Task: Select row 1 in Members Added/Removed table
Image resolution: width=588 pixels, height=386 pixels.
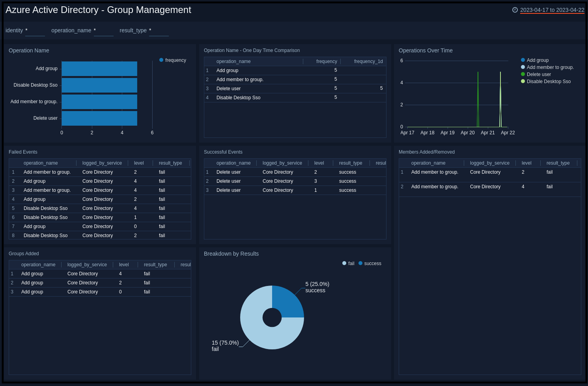Action: pos(490,175)
